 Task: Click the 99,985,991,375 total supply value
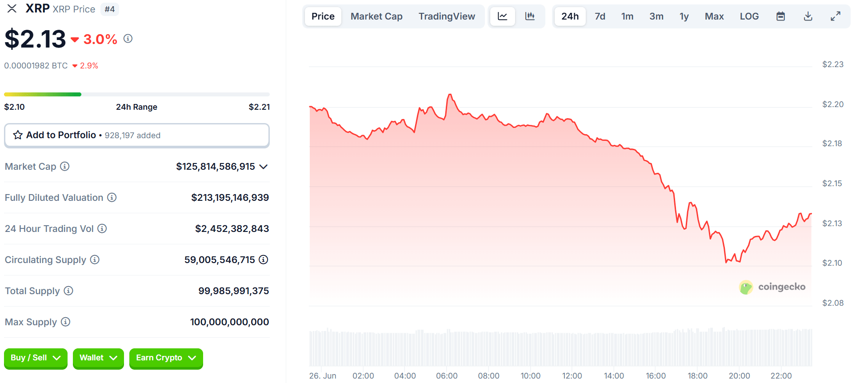coord(234,291)
